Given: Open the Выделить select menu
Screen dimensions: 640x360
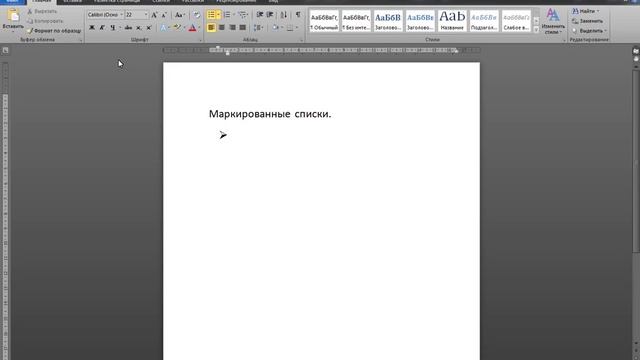Looking at the screenshot, I should click(589, 31).
